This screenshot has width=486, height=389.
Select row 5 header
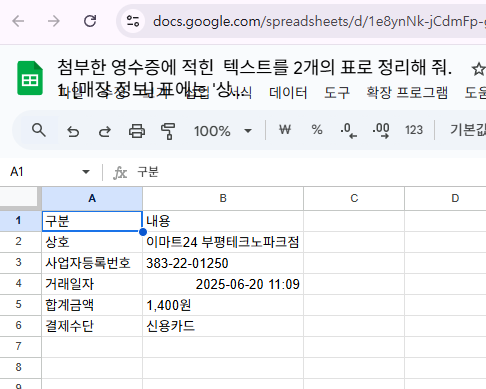click(x=20, y=305)
